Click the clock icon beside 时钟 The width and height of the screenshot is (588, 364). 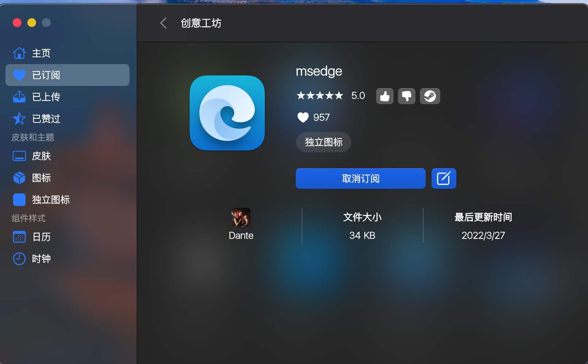pyautogui.click(x=19, y=259)
